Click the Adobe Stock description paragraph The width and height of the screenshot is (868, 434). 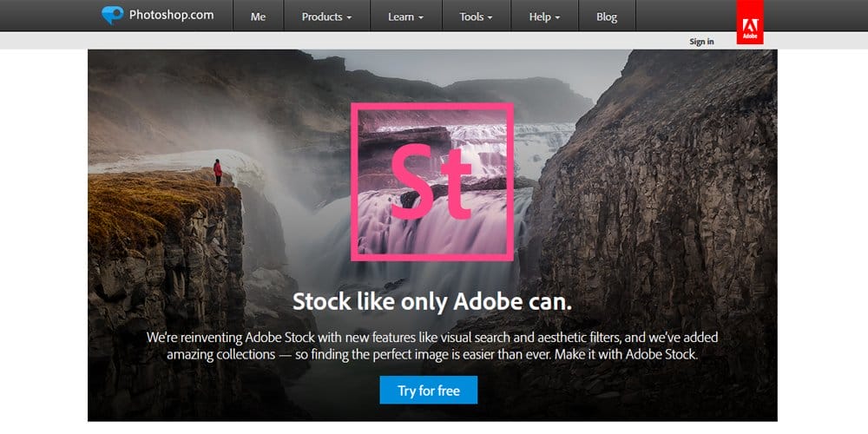[x=432, y=345]
